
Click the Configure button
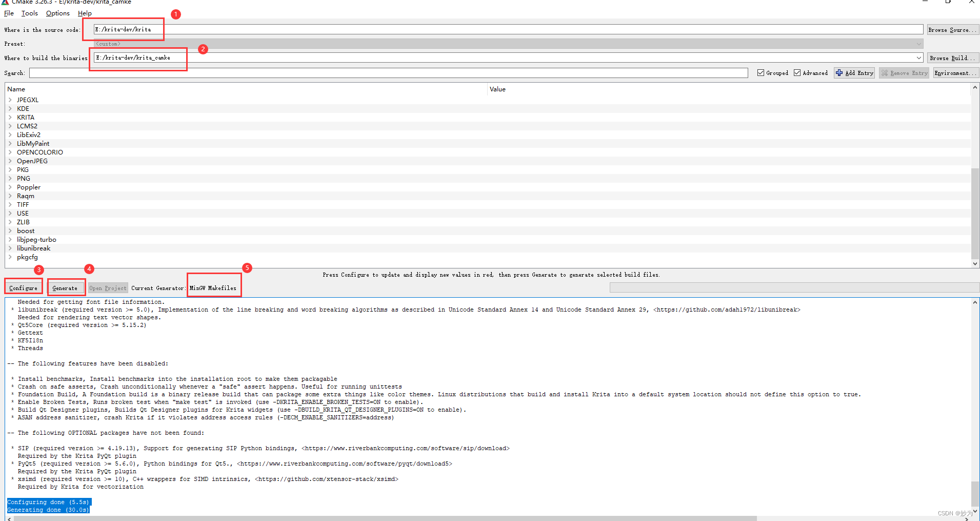point(23,288)
